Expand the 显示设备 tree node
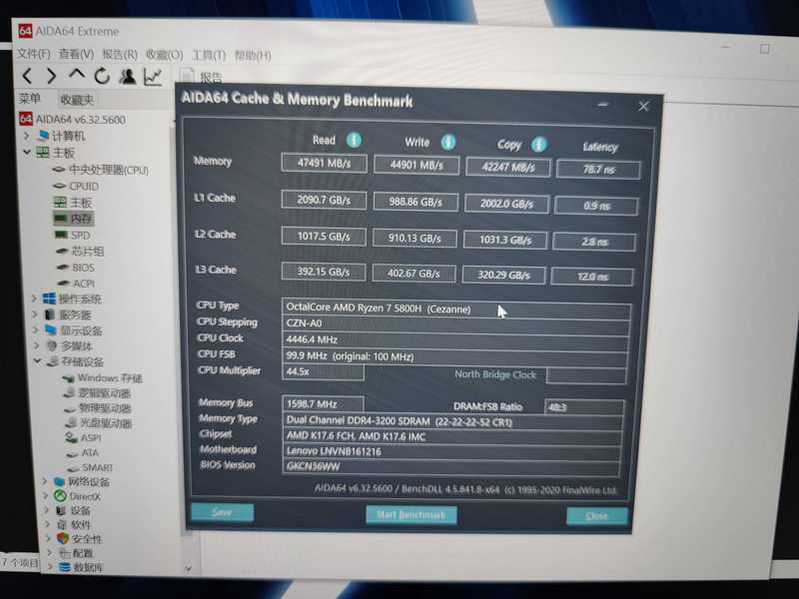799x599 pixels. (x=36, y=331)
